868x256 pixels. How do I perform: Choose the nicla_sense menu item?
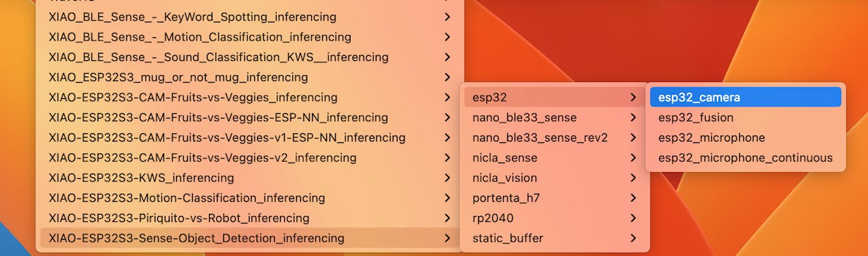[555, 158]
